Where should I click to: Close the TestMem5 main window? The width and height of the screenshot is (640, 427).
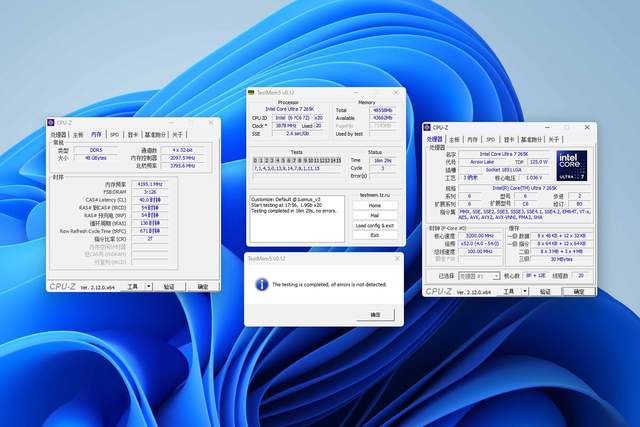[x=396, y=93]
